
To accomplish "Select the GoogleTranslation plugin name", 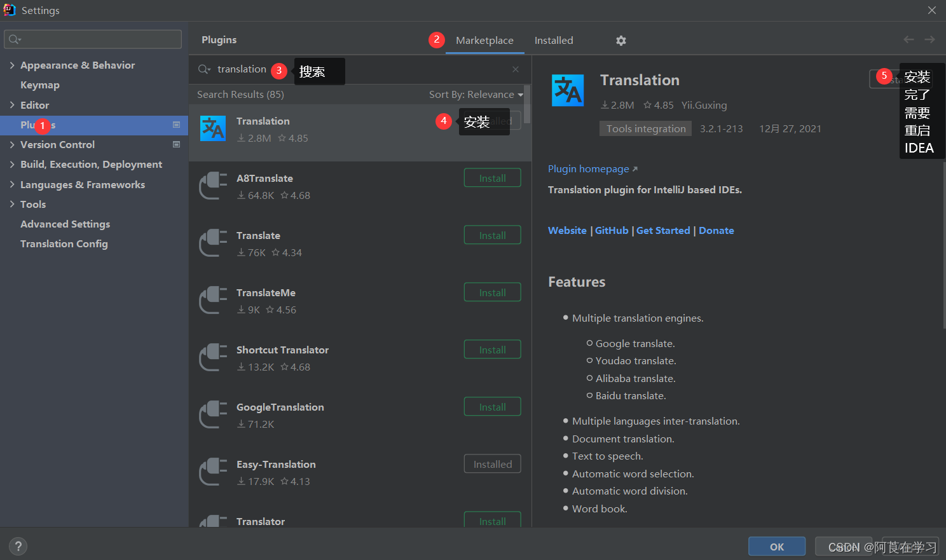I will pos(280,407).
